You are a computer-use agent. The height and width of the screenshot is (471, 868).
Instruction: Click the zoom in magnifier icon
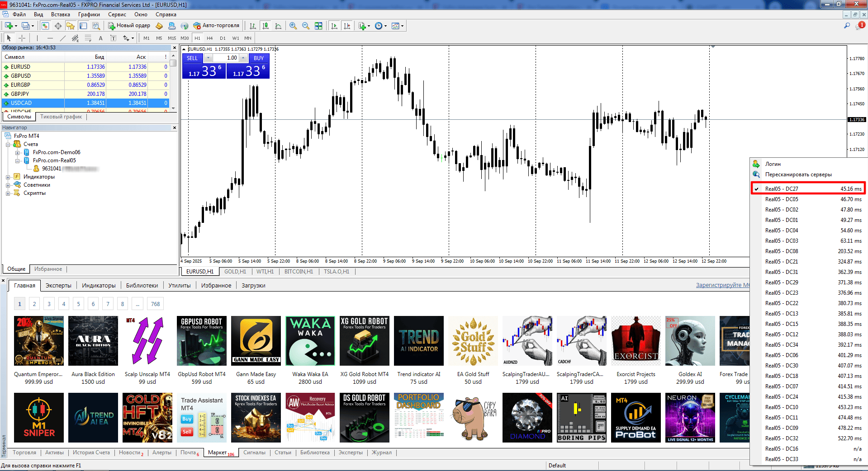pos(293,26)
